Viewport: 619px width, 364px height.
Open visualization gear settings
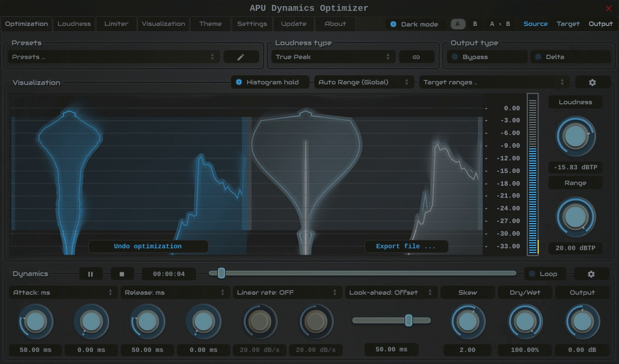click(592, 83)
